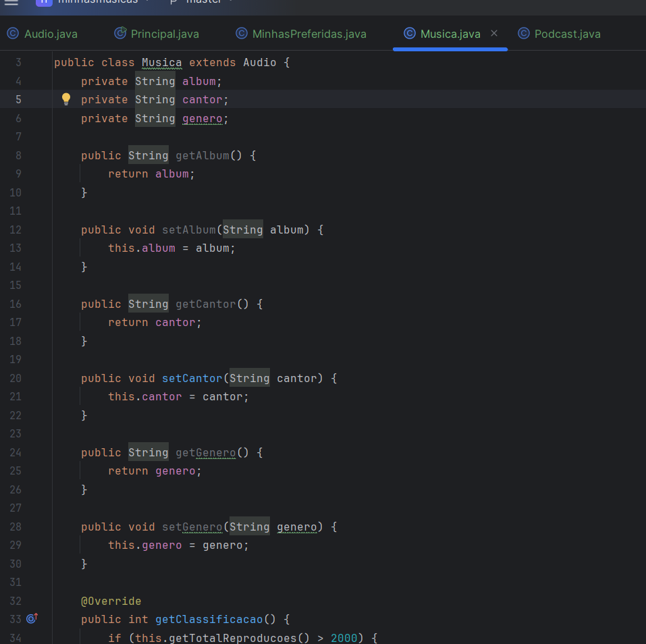Image resolution: width=646 pixels, height=644 pixels.
Task: Click class name Musica in the declaration
Action: [x=161, y=63]
